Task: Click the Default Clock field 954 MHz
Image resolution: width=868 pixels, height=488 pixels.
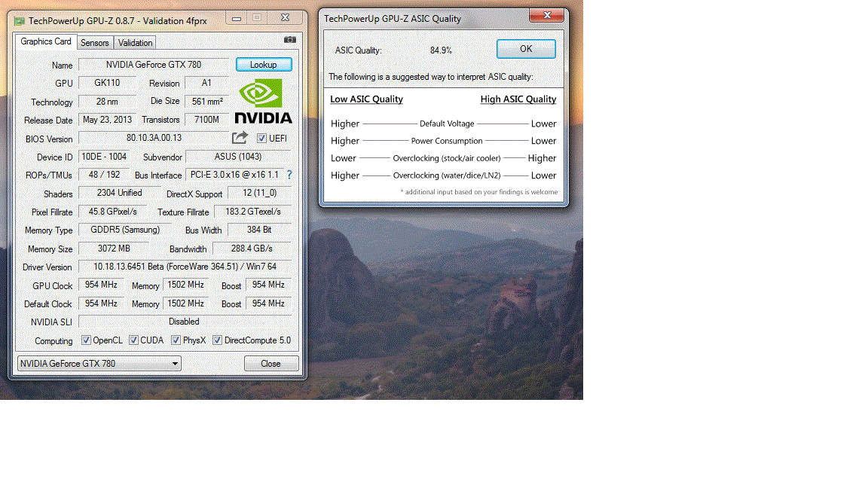Action: [x=101, y=303]
